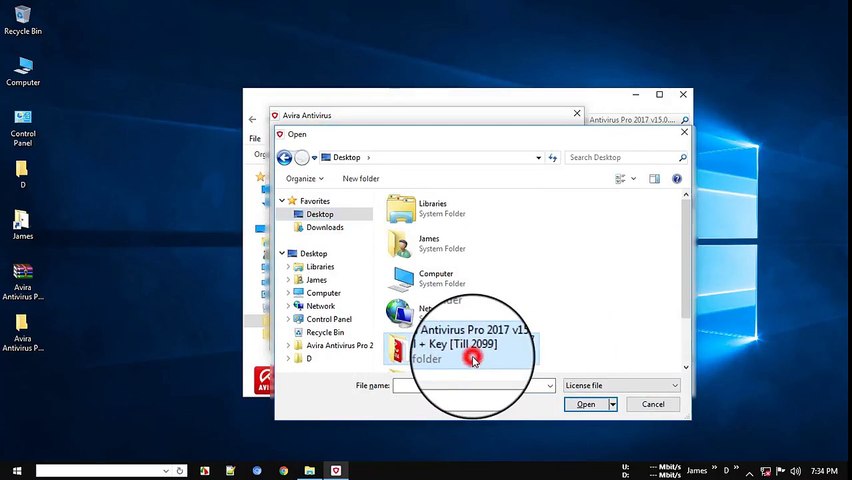Select Recycle Bin in navigation tree

coord(324,332)
